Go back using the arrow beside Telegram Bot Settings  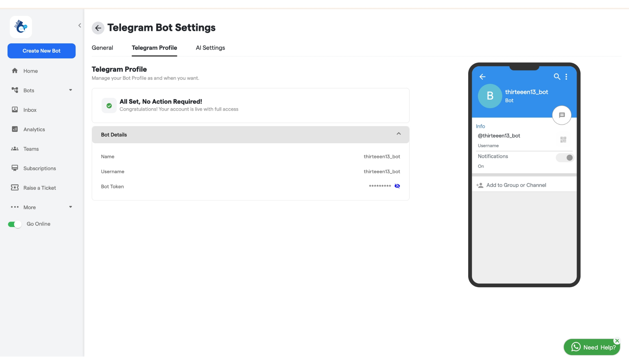coord(98,28)
